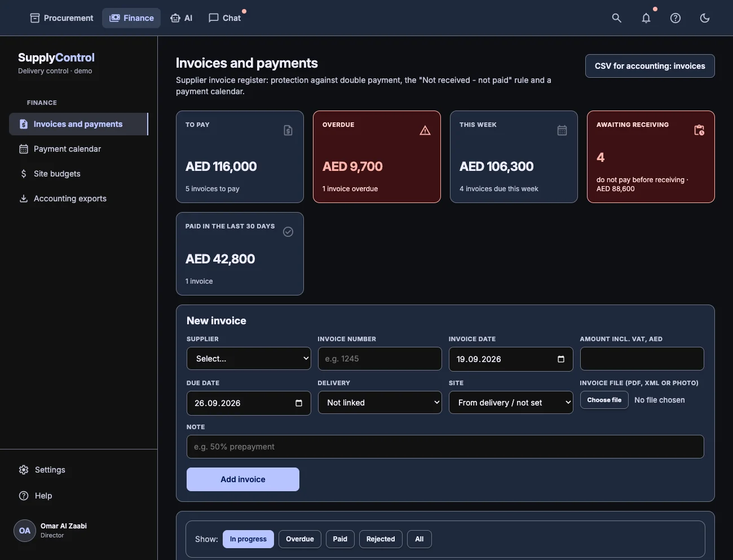The image size is (733, 560).
Task: Click the Overdue card warning triangle icon
Action: (425, 130)
